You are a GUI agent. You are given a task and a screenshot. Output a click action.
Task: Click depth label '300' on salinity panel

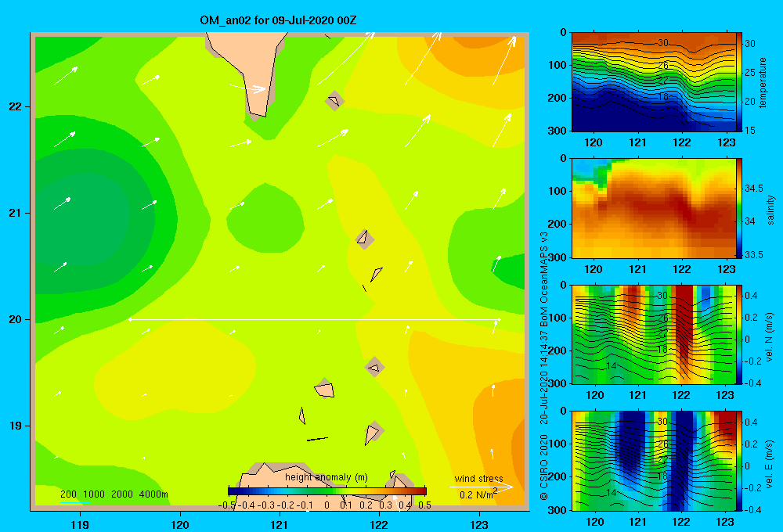pos(558,257)
